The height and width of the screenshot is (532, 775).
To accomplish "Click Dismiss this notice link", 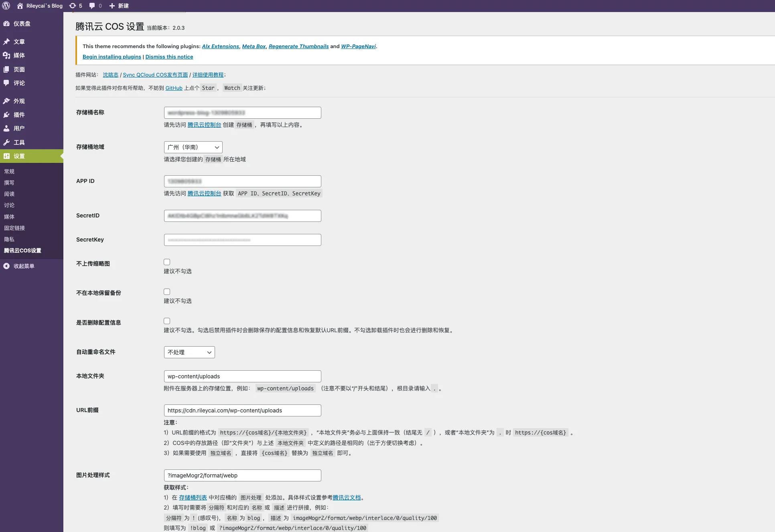I will [x=169, y=57].
